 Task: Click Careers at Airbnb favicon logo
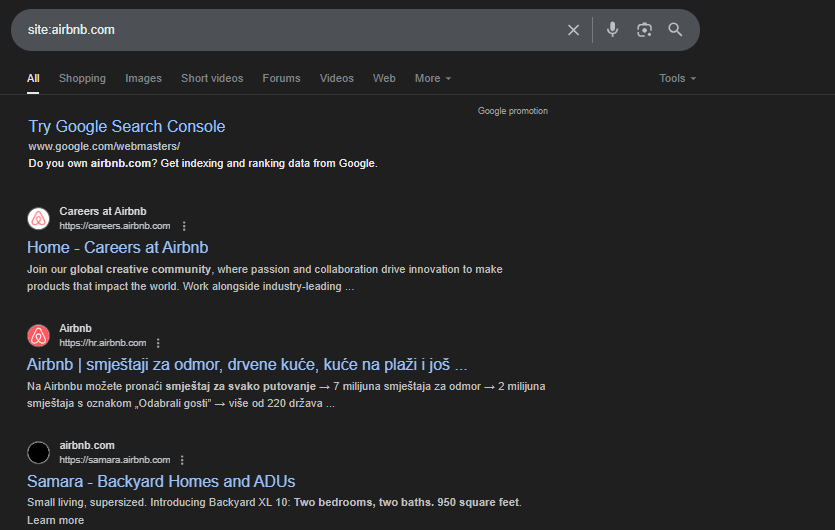point(38,219)
